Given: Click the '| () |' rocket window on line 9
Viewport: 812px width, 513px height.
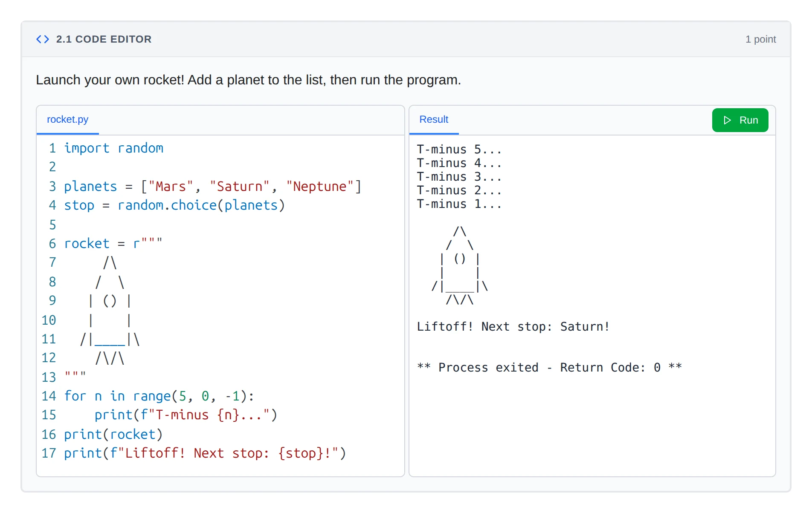Looking at the screenshot, I should click(110, 301).
